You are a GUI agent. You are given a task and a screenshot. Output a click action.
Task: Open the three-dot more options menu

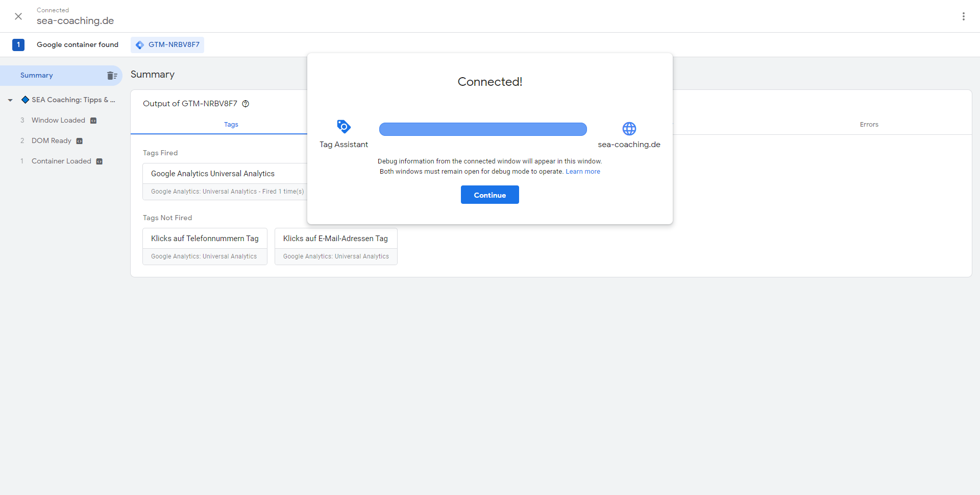click(x=964, y=16)
